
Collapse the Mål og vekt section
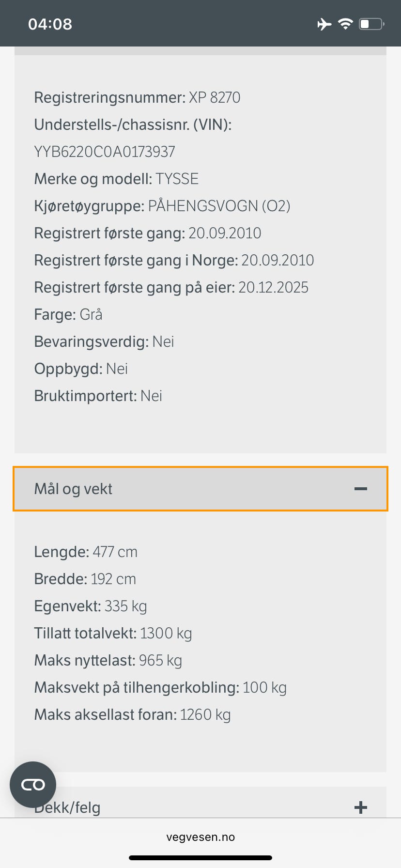[x=200, y=489]
